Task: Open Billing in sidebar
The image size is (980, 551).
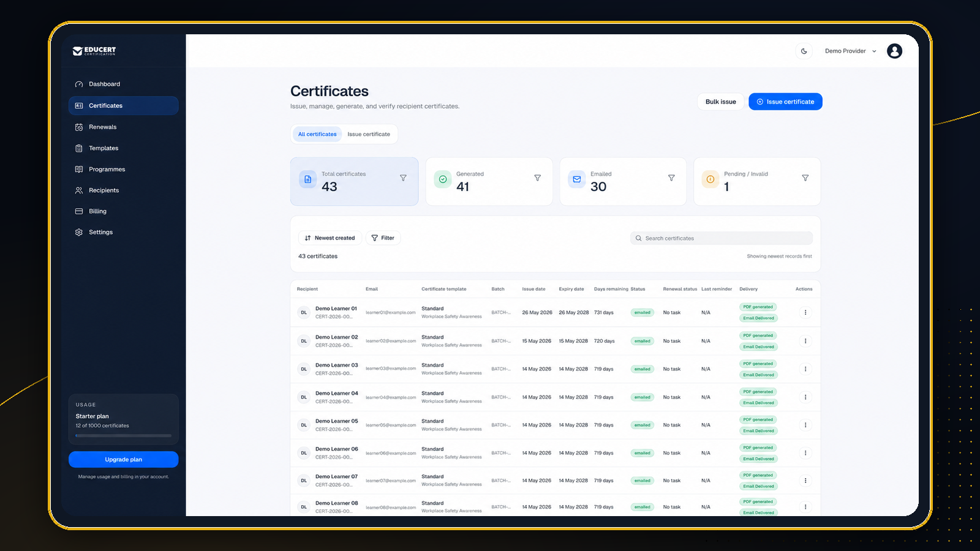Action: (123, 211)
